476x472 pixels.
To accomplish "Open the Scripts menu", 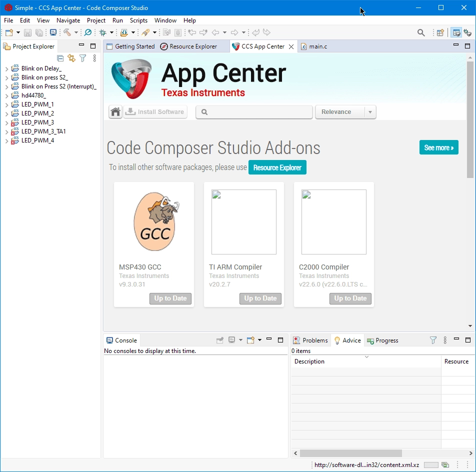I will 138,20.
